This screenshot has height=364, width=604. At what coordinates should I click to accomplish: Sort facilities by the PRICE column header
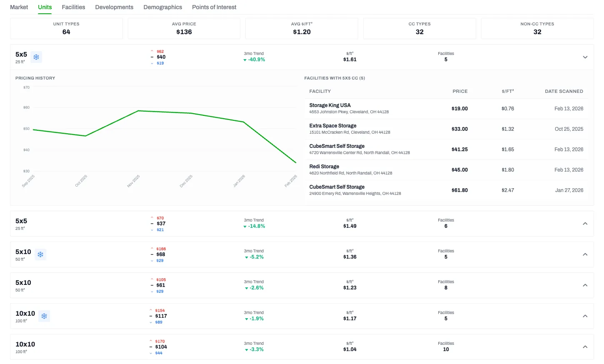[460, 91]
